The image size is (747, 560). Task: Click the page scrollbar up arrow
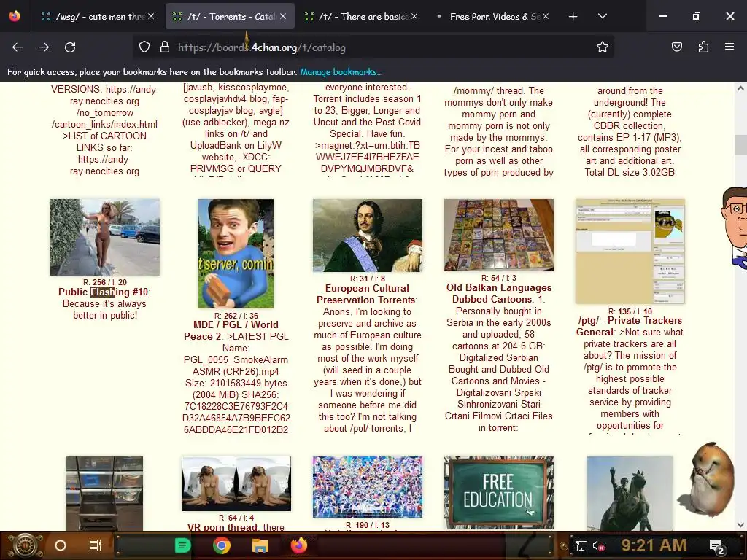coord(740,88)
